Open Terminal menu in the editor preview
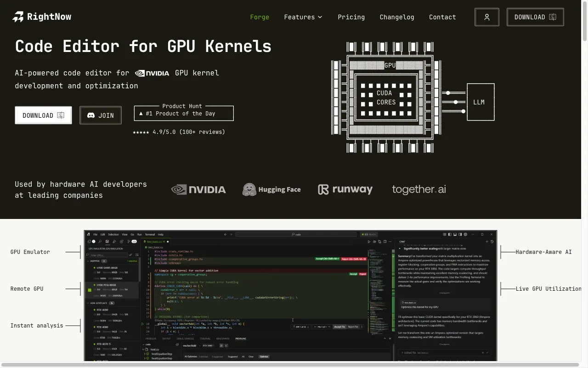This screenshot has width=588, height=368. click(150, 235)
